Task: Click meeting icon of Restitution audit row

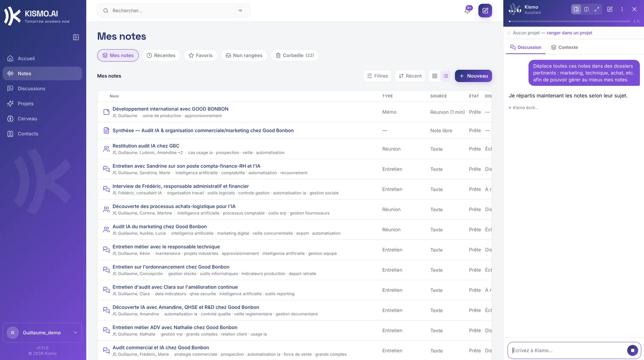Action: click(106, 149)
